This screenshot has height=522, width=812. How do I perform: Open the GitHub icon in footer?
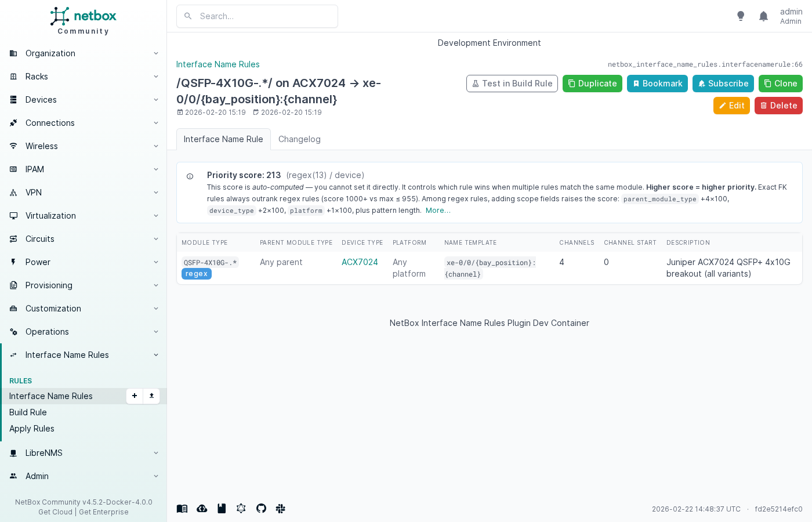261,509
